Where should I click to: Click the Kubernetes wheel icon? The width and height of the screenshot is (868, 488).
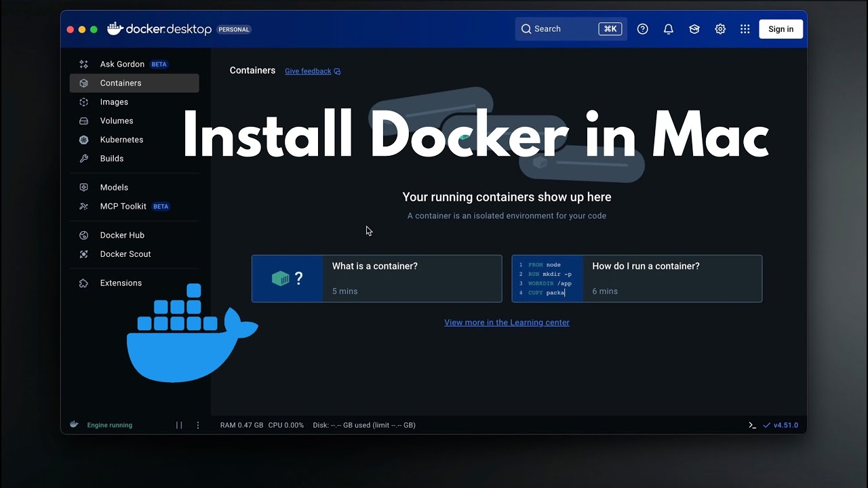(x=83, y=140)
